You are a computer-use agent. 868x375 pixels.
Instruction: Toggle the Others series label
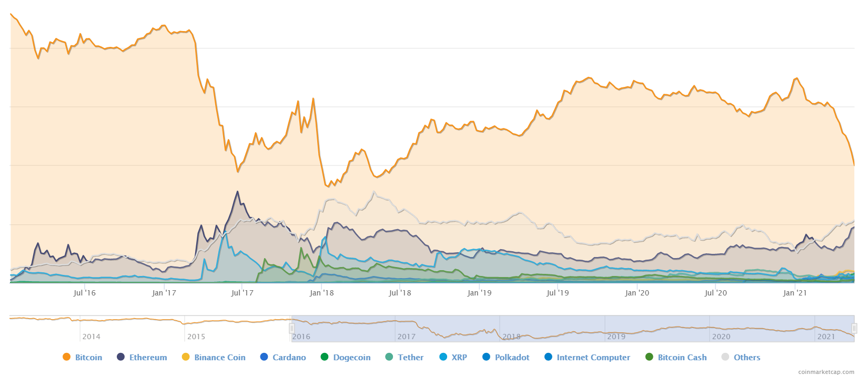click(x=746, y=357)
